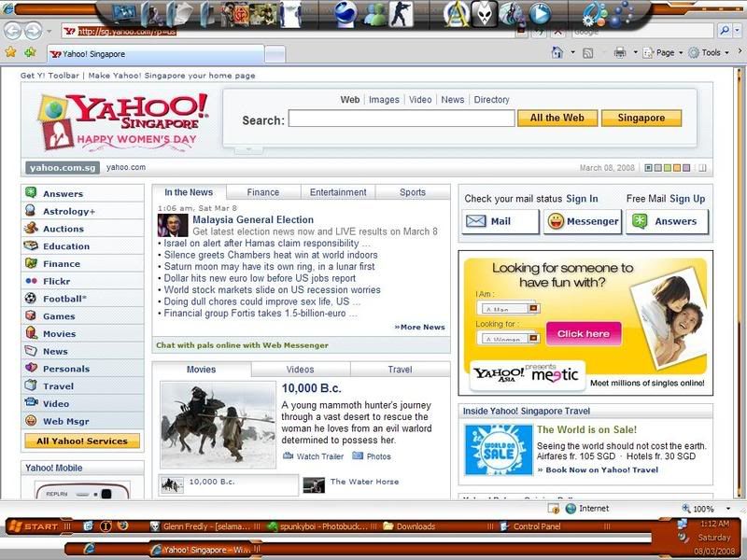Click Watch Trailer for 10,000 B.C.
The width and height of the screenshot is (747, 560).
point(319,456)
